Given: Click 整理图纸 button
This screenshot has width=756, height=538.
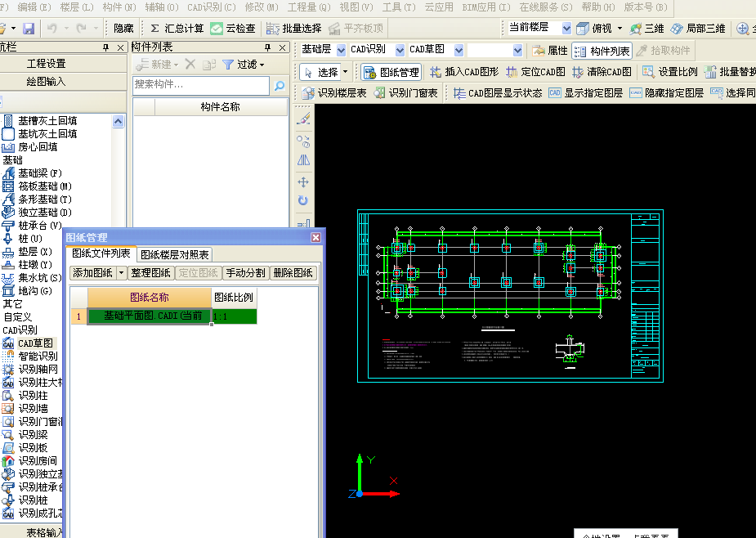Looking at the screenshot, I should pyautogui.click(x=150, y=273).
